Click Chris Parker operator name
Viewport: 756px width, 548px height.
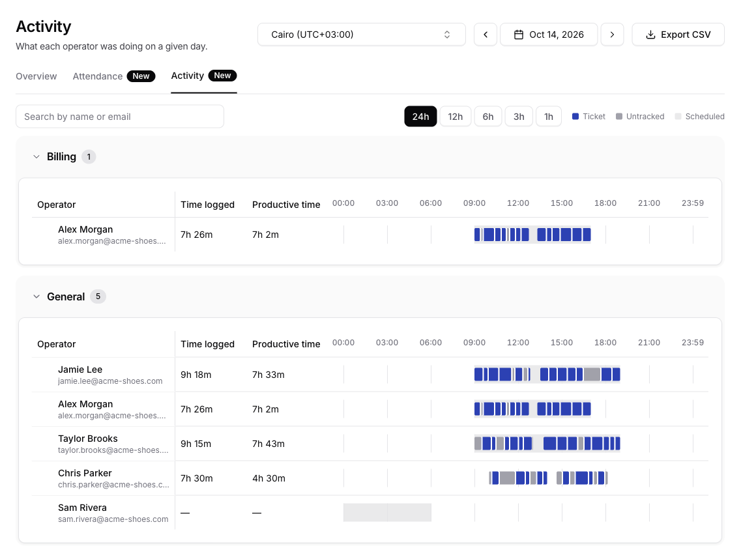coord(85,473)
